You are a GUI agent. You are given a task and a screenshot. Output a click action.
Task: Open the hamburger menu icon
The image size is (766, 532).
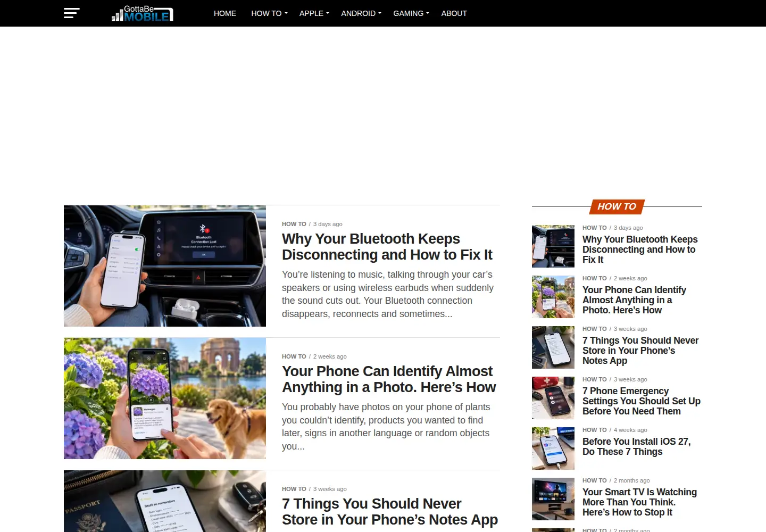pyautogui.click(x=71, y=13)
